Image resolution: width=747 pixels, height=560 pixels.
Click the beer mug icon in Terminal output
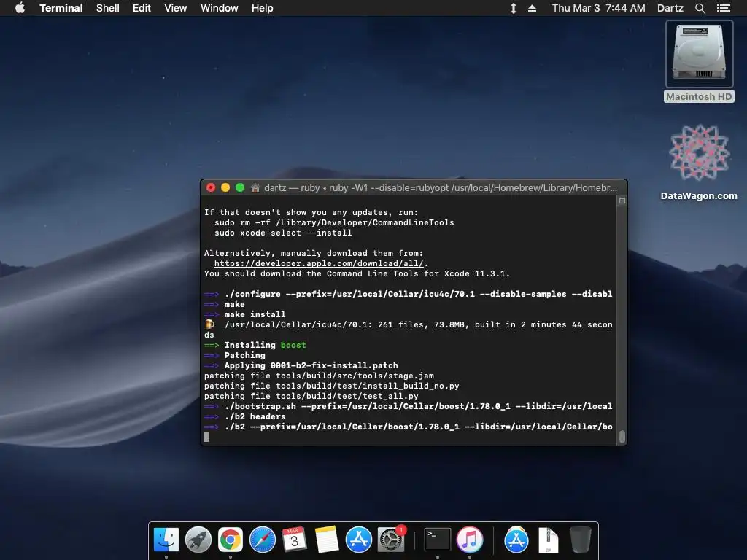pyautogui.click(x=209, y=324)
